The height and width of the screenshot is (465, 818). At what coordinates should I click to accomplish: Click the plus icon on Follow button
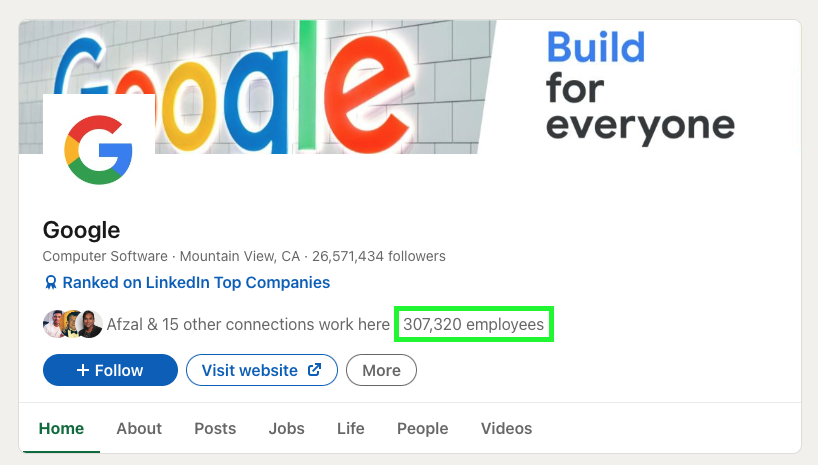(x=83, y=370)
